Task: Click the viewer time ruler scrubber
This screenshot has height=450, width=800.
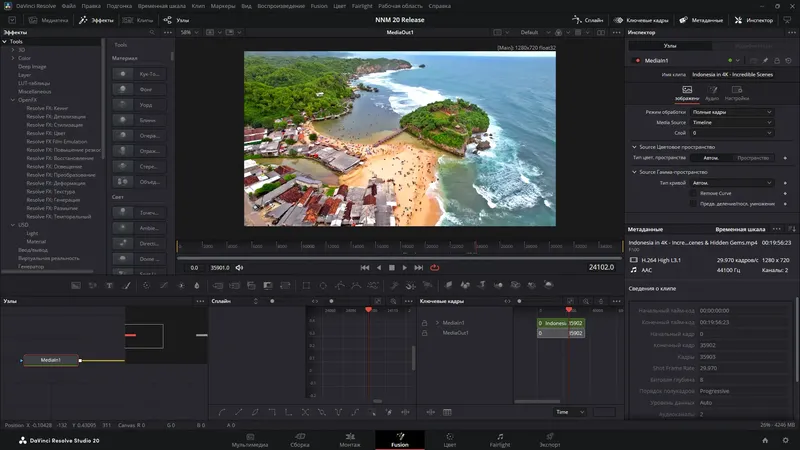Action: pos(400,246)
